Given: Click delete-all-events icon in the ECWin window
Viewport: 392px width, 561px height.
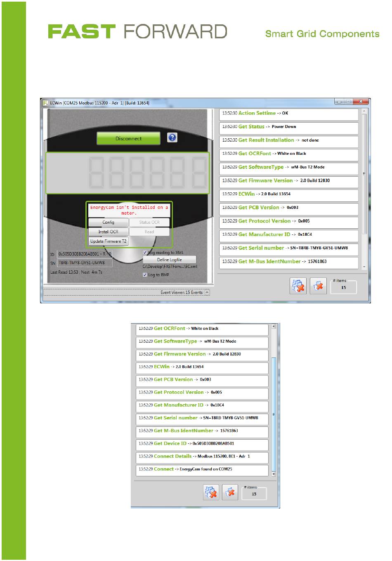Looking at the screenshot, I should pyautogui.click(x=298, y=286).
